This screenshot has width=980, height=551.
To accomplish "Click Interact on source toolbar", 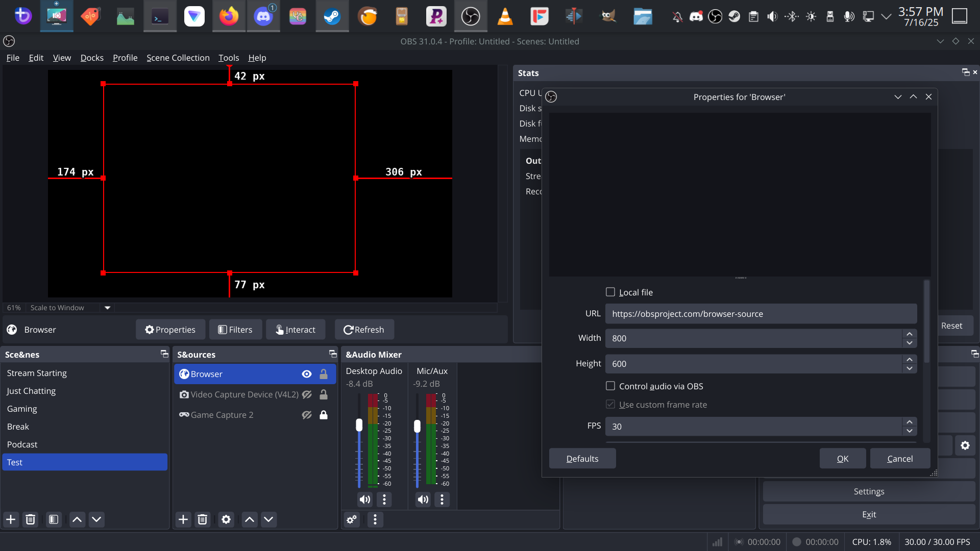I will click(x=296, y=330).
